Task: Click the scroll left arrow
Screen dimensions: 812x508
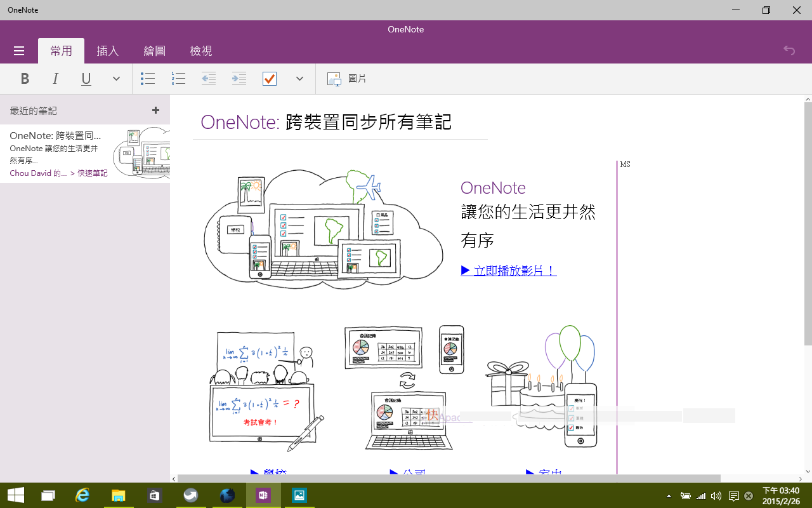Action: [174, 479]
